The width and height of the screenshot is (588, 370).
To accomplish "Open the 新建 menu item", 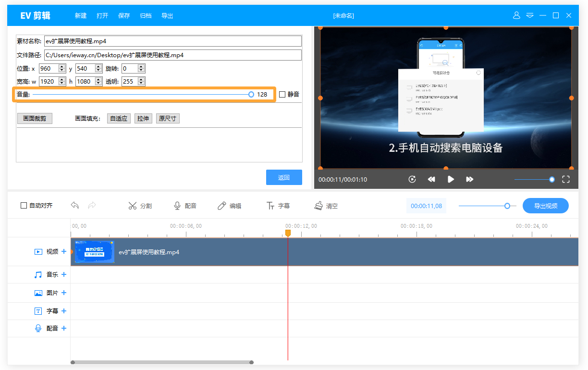I will point(80,15).
